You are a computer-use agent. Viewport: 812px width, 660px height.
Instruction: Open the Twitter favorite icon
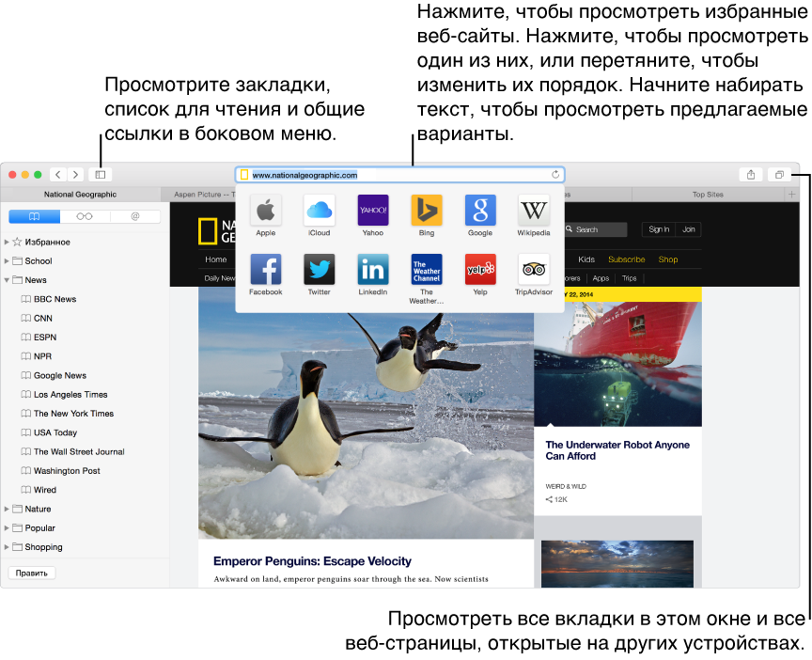point(319,270)
